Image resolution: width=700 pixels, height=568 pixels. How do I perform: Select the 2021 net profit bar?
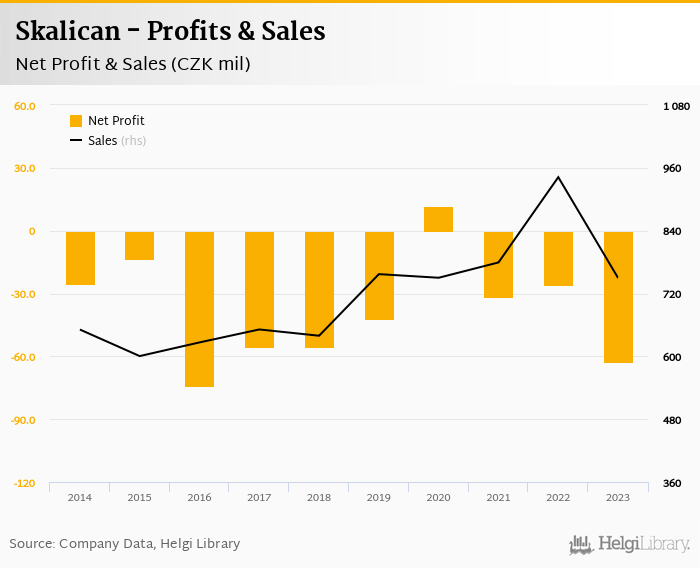498,265
